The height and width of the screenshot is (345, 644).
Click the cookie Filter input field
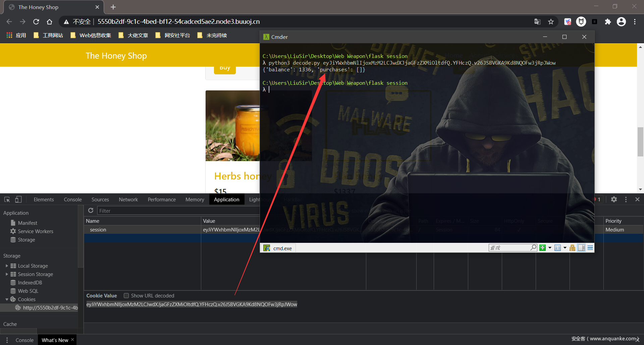pos(178,211)
